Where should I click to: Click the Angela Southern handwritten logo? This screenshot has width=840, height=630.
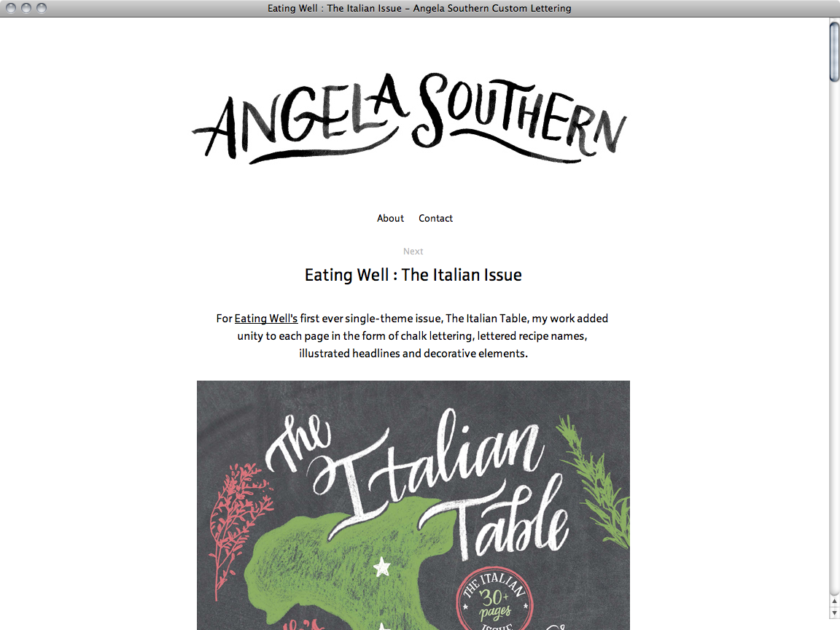point(410,118)
